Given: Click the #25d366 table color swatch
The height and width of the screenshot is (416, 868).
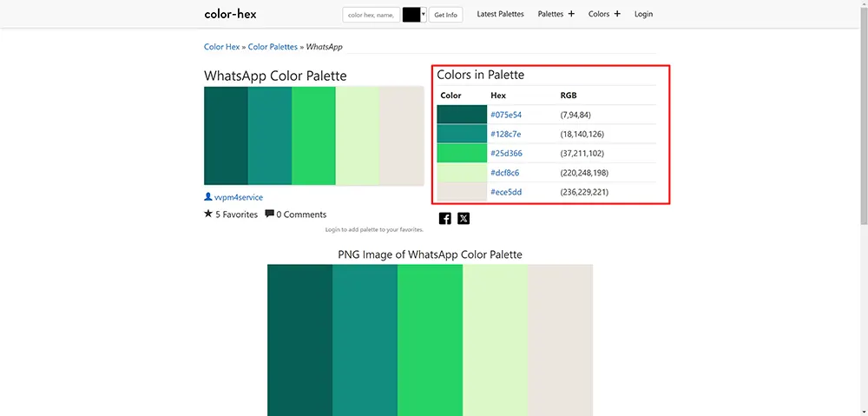Looking at the screenshot, I should click(x=462, y=154).
